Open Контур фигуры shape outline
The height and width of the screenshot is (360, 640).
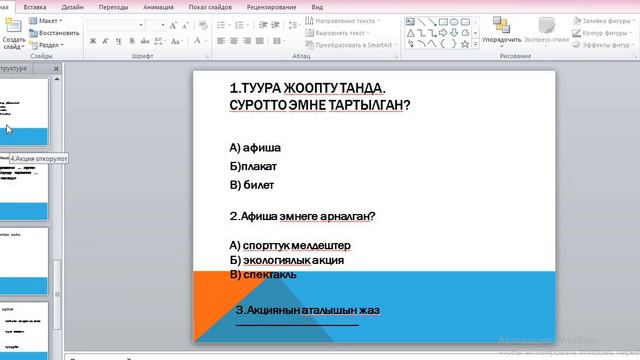pyautogui.click(x=602, y=33)
